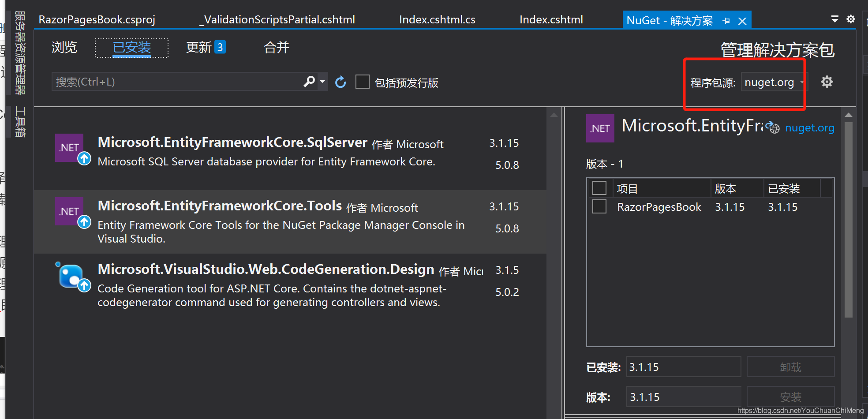
Task: Switch to the Index.cshtml tab
Action: (551, 20)
